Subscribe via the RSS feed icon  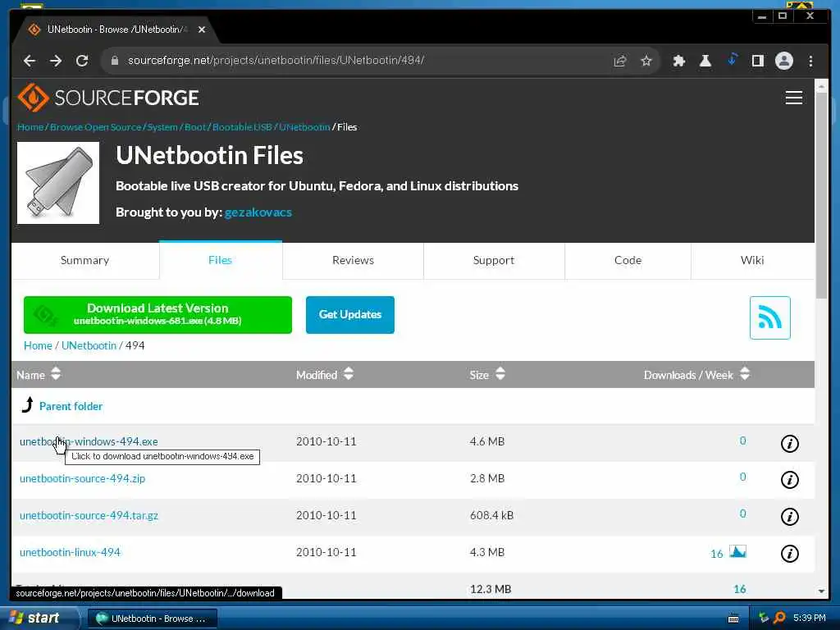[x=769, y=317]
